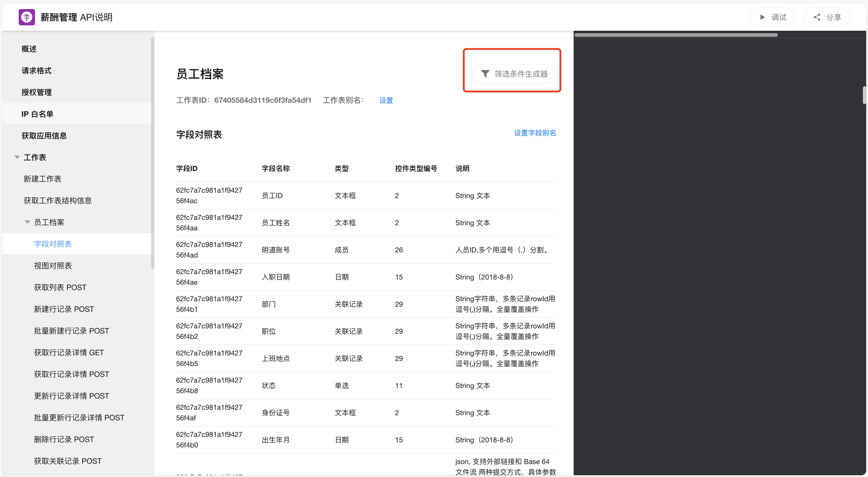Open 新建行记录 POST entry

pos(64,309)
